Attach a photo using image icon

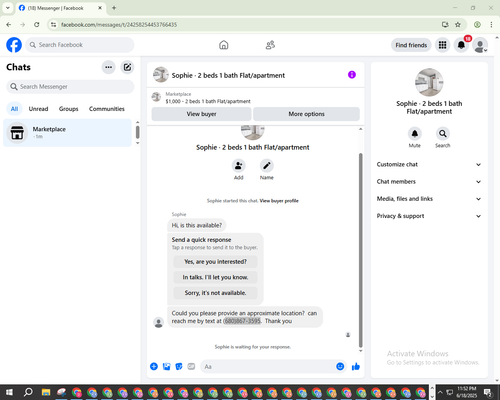pos(166,367)
